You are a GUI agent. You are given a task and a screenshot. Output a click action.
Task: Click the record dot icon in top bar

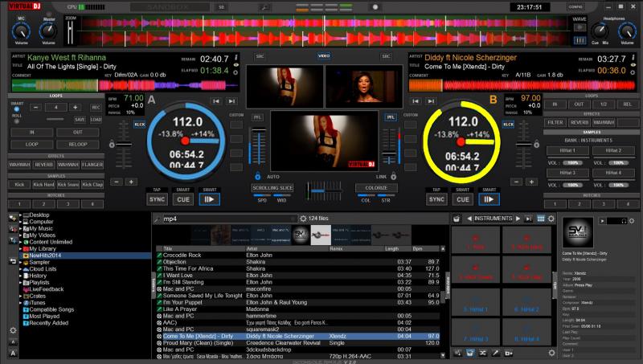tap(375, 7)
